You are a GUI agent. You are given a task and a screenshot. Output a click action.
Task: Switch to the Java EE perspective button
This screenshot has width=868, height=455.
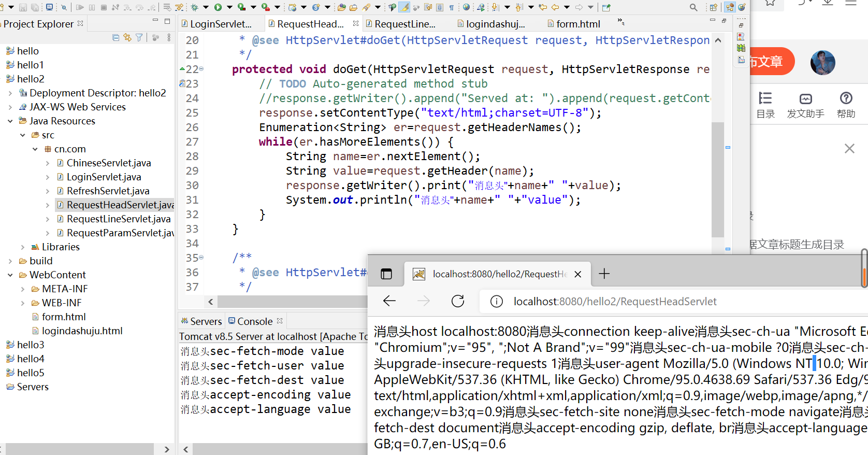[730, 7]
